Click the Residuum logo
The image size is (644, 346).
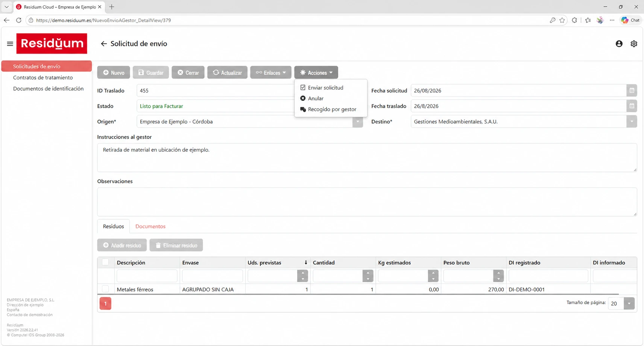click(52, 44)
